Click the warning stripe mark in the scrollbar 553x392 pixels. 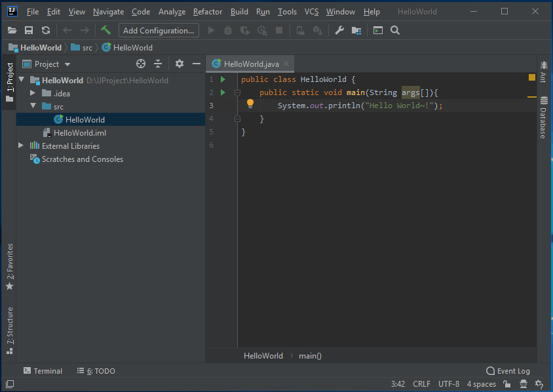pyautogui.click(x=532, y=96)
